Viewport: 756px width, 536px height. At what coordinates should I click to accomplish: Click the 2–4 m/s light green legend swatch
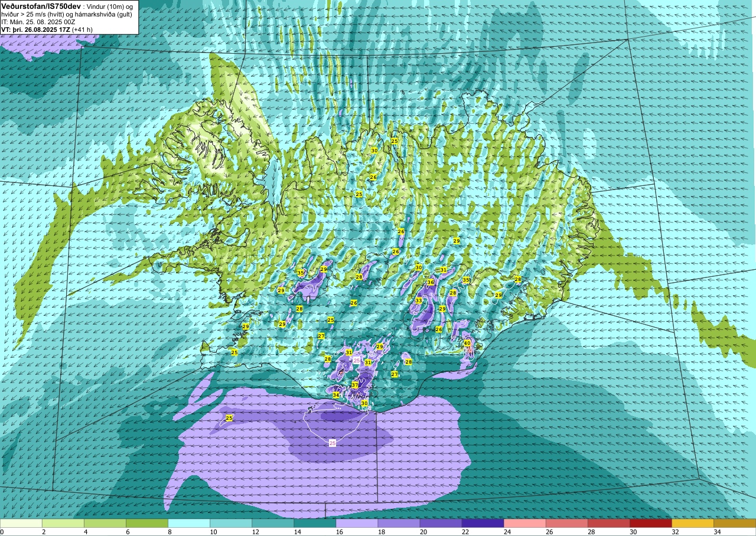tap(63, 523)
